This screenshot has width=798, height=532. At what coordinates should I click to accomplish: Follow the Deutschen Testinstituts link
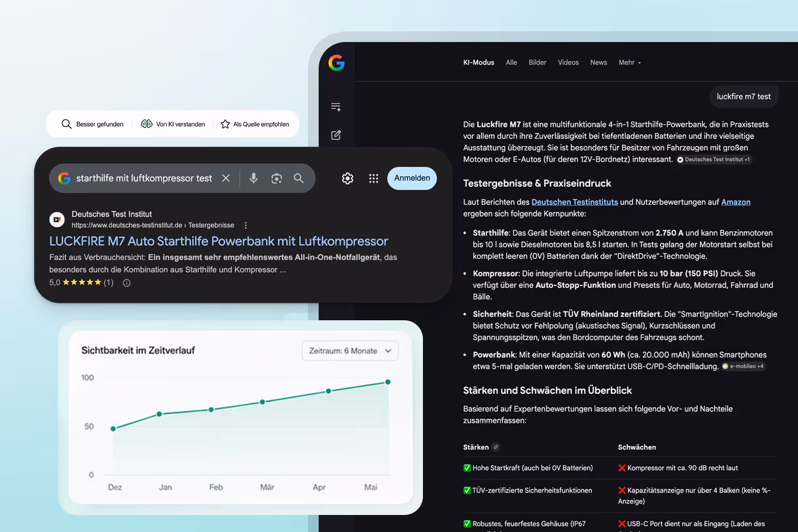tap(575, 202)
